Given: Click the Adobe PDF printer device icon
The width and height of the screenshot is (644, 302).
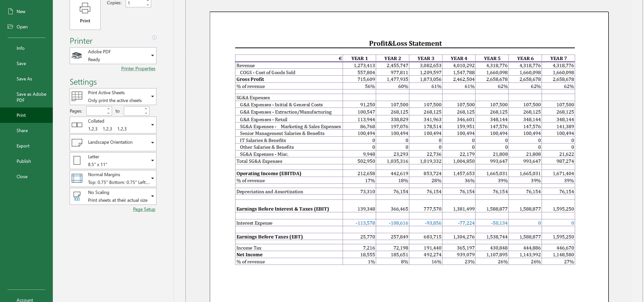Looking at the screenshot, I should [x=77, y=56].
